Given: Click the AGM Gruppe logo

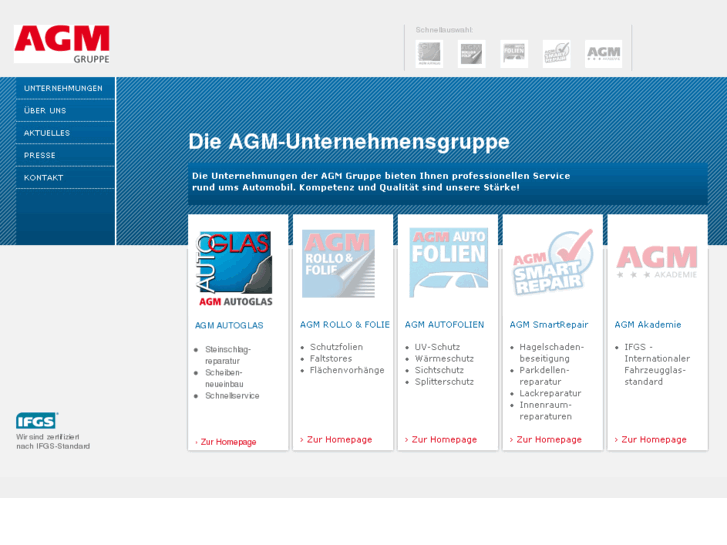Looking at the screenshot, I should [x=62, y=44].
